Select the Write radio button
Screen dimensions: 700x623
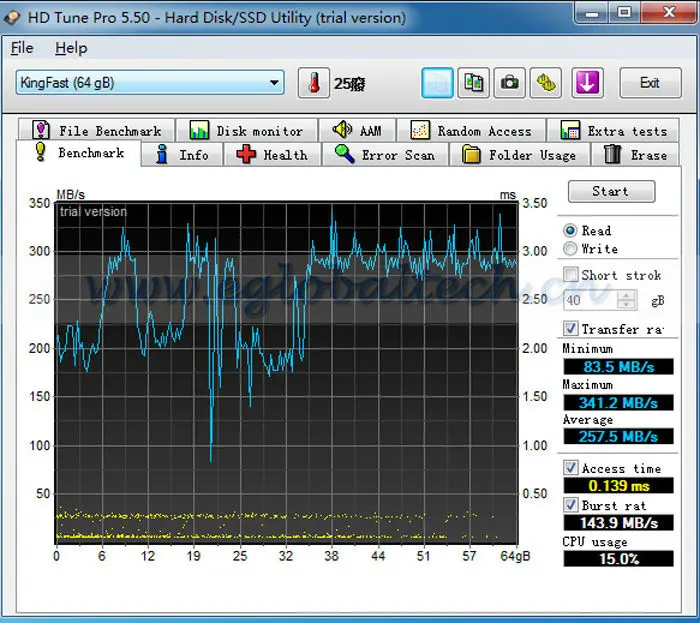click(571, 249)
